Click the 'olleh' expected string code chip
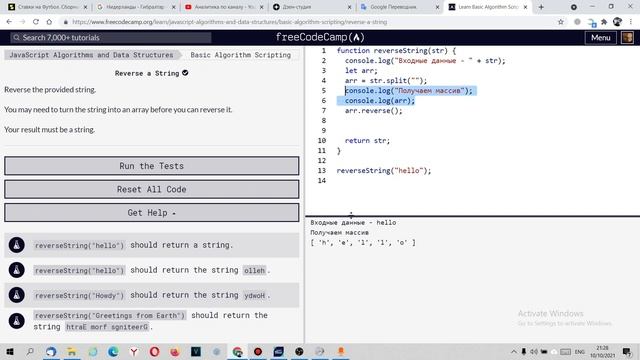Image resolution: width=640 pixels, height=360 pixels. (254, 270)
